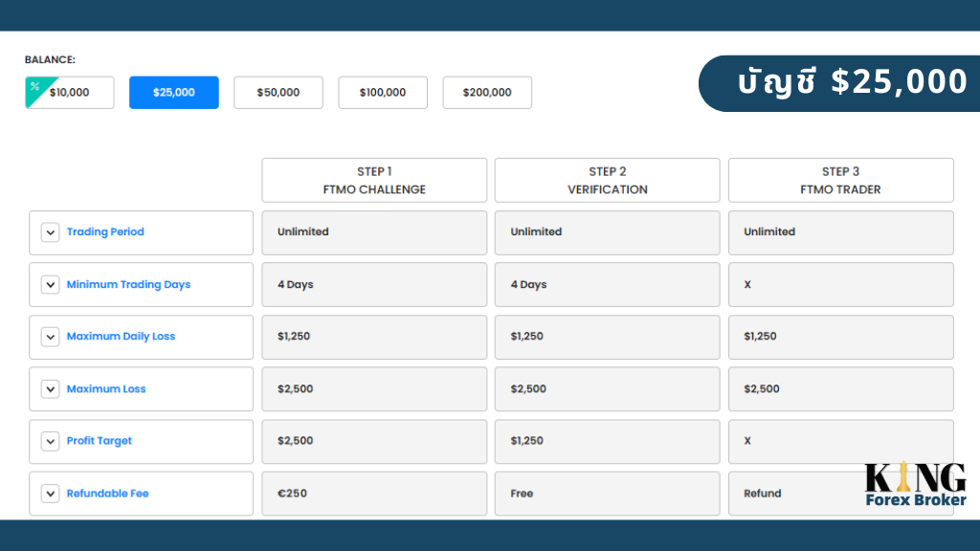
Task: Open the Profit Target link
Action: pos(99,440)
